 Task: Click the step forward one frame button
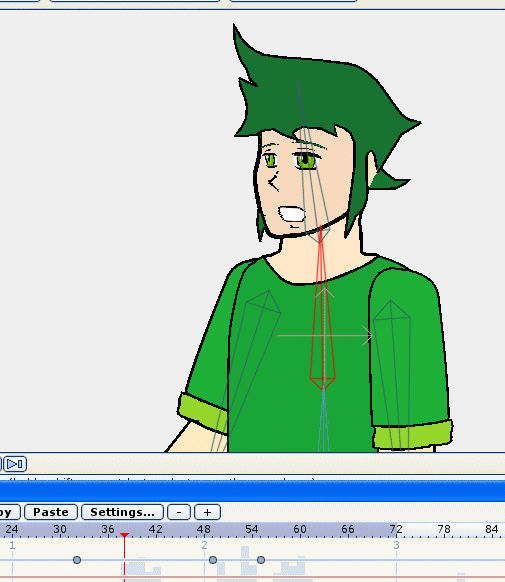(x=15, y=464)
